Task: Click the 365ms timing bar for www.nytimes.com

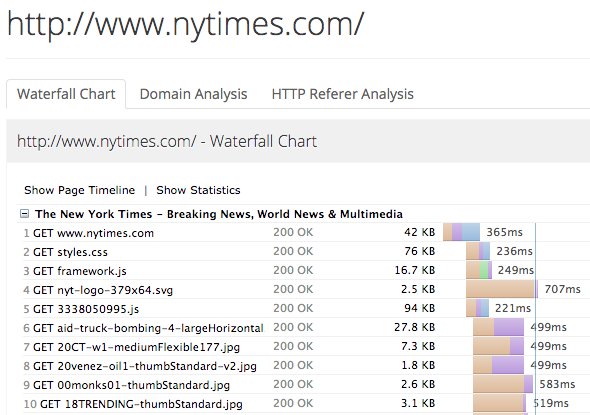Action: click(461, 232)
